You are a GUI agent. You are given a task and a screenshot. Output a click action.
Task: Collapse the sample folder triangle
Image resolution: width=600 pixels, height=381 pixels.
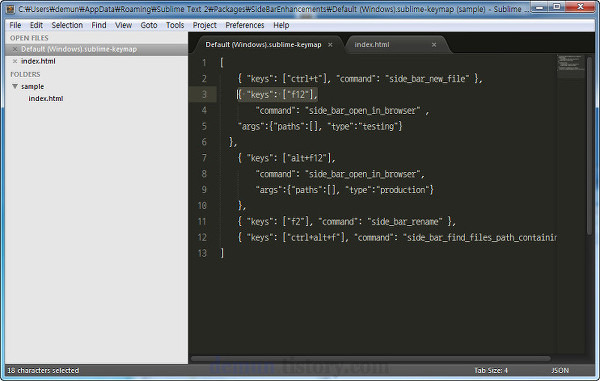click(15, 86)
